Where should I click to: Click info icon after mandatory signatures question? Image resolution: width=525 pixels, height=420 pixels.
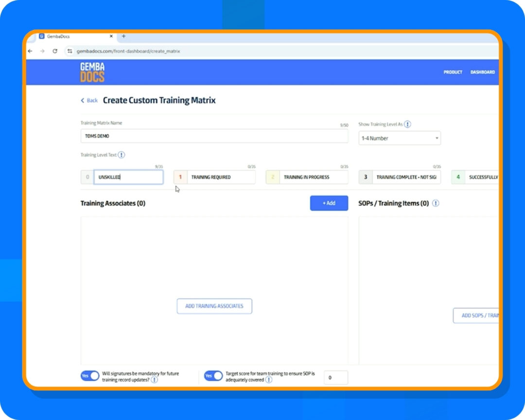coord(154,380)
